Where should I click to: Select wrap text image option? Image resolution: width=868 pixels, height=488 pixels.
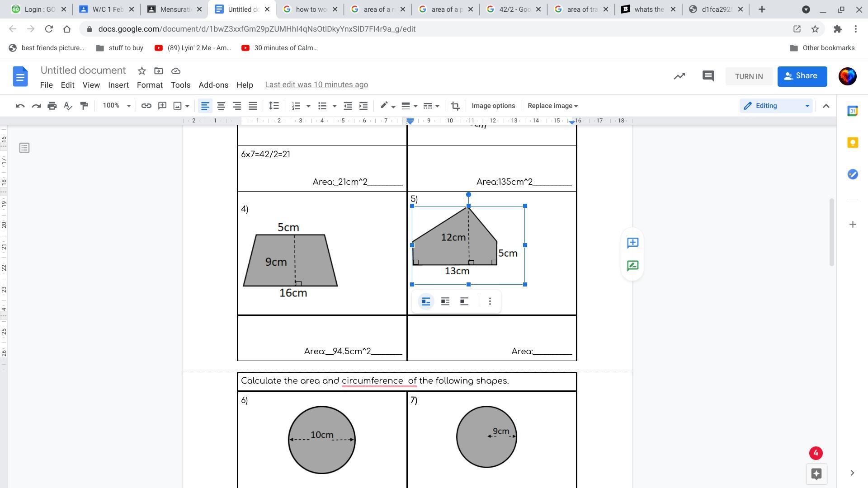(x=445, y=301)
